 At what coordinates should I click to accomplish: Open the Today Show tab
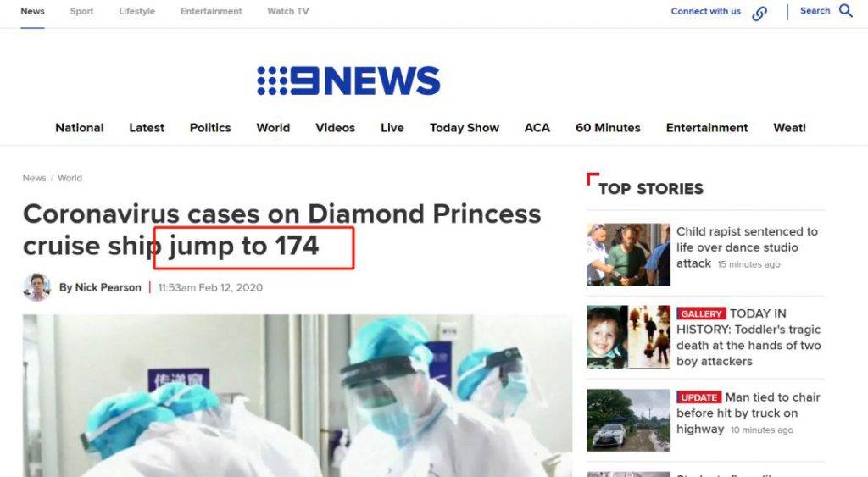point(465,128)
